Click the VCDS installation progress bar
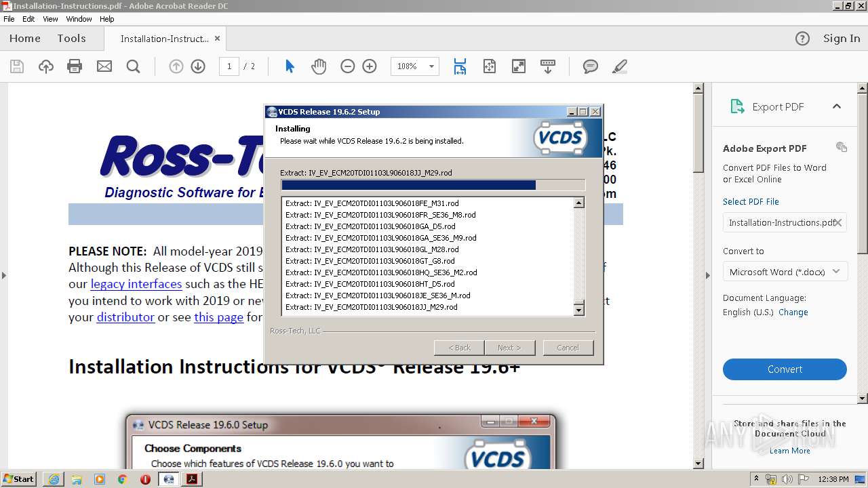Screen dimensions: 868x488 433,185
